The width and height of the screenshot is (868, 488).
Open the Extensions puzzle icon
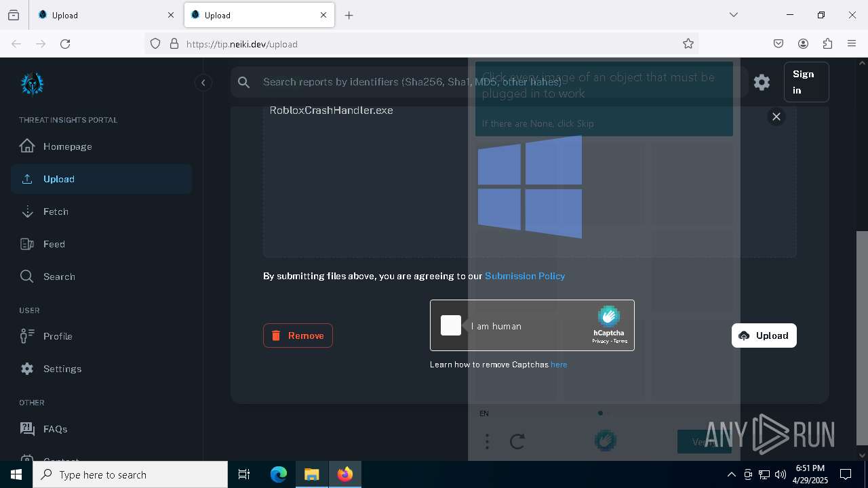click(x=827, y=43)
